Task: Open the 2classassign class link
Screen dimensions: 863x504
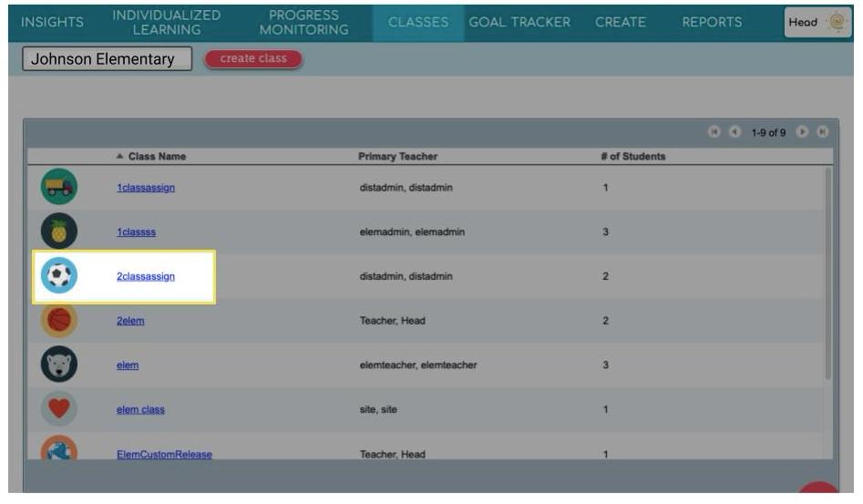Action: (146, 276)
